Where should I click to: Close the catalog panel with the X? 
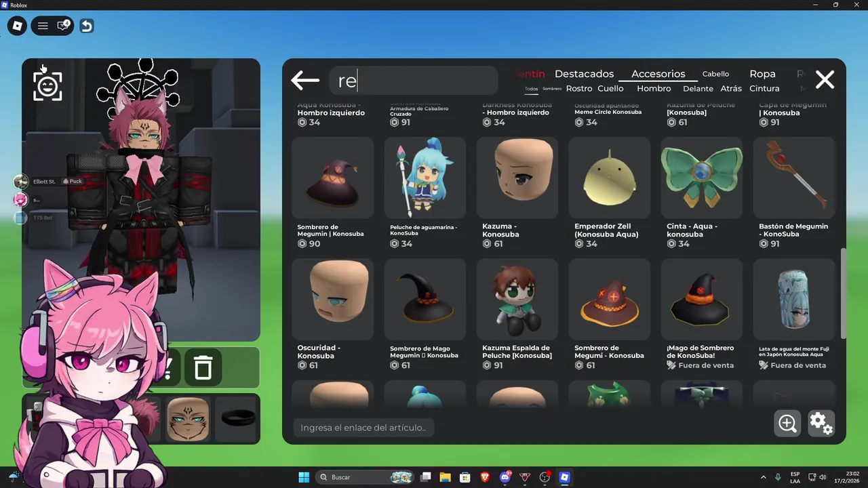coord(825,80)
